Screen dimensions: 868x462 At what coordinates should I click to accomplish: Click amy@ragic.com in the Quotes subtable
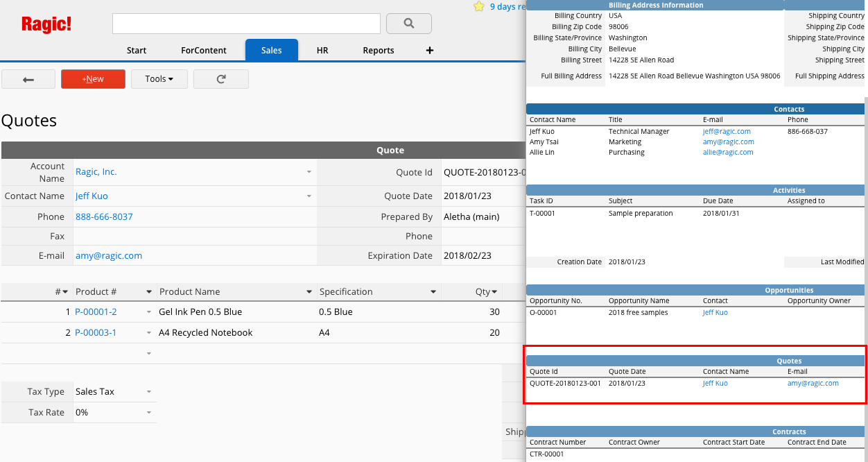point(813,383)
